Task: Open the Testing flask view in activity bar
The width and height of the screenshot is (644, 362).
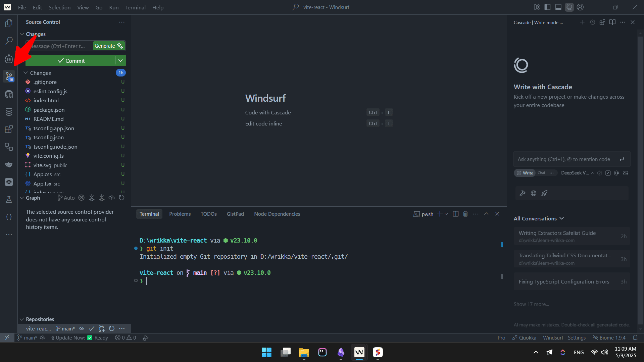Action: [9, 199]
